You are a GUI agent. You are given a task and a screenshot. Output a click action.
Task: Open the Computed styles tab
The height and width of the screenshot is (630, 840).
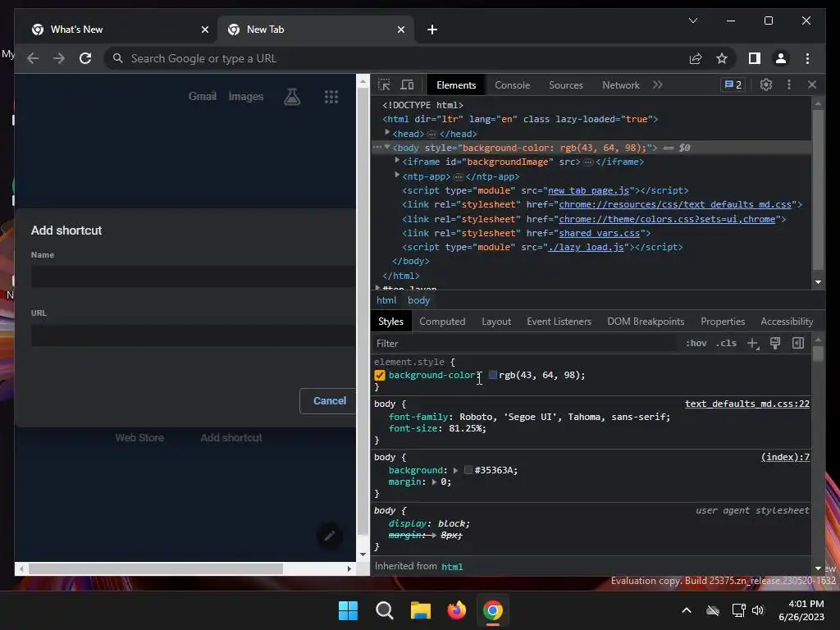[x=442, y=322]
